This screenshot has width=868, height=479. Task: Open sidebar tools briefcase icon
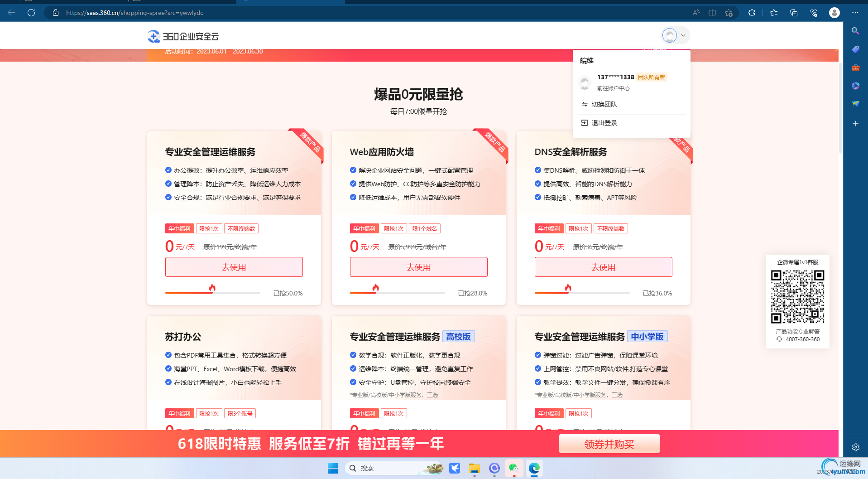[x=855, y=68]
